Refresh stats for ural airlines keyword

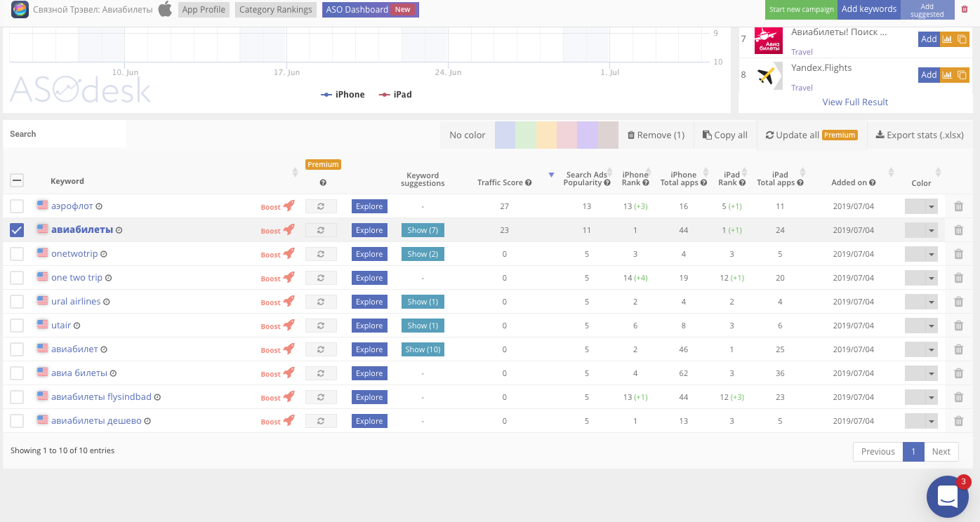click(x=321, y=302)
